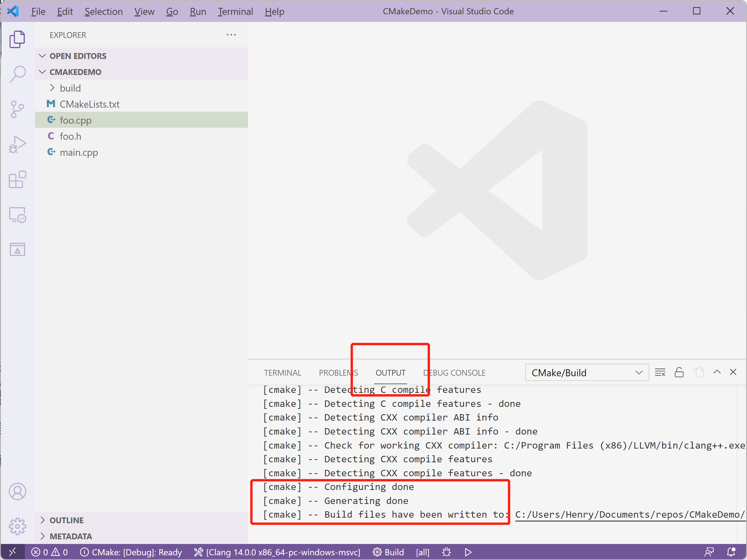
Task: Toggle the output scroll lock icon
Action: click(x=679, y=372)
